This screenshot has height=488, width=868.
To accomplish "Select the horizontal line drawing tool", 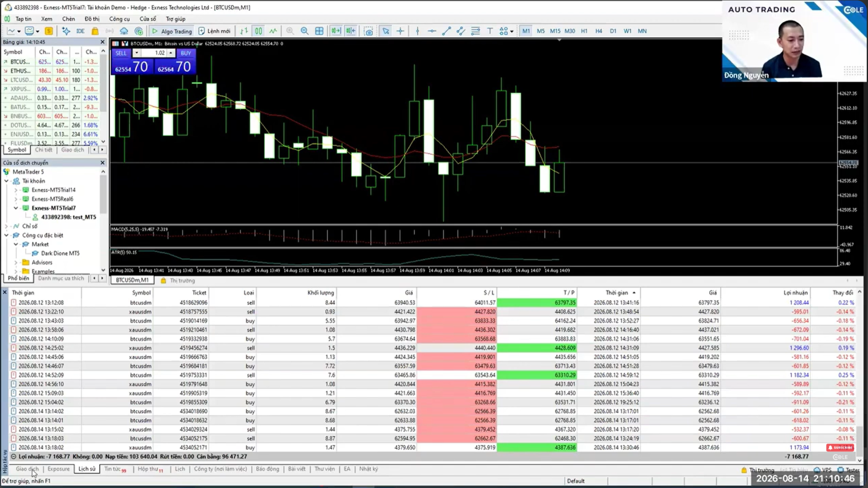I will (432, 31).
